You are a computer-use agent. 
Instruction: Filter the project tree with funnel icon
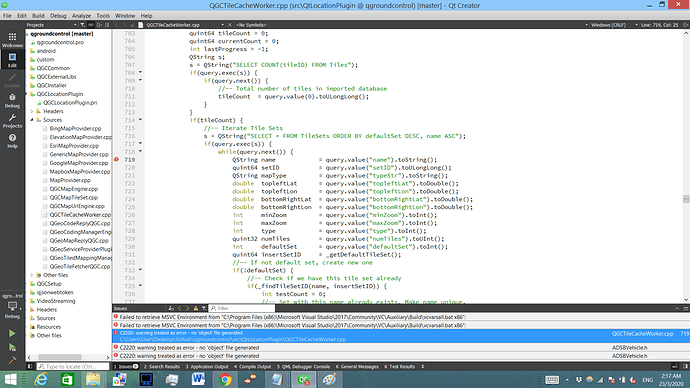point(83,25)
